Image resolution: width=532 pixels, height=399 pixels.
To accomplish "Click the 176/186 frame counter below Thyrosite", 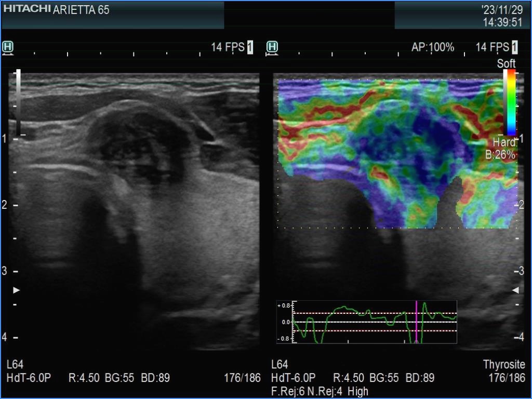I will pyautogui.click(x=507, y=378).
